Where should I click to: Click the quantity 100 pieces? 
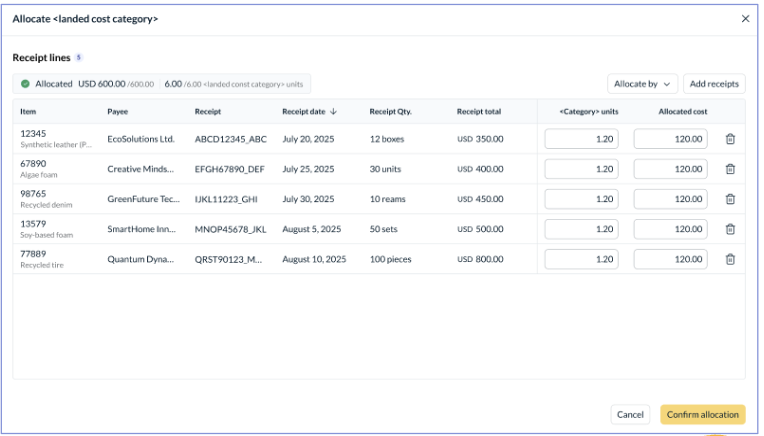click(x=390, y=259)
